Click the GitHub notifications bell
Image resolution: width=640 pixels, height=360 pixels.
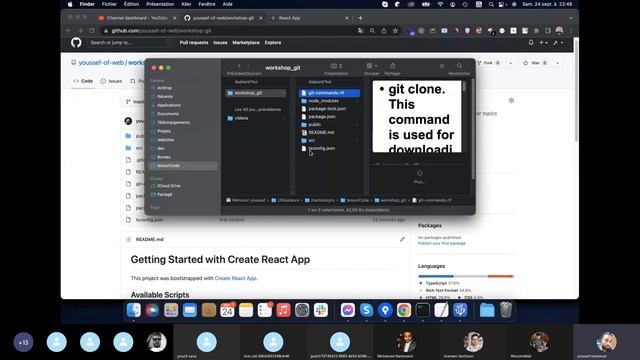[531, 42]
